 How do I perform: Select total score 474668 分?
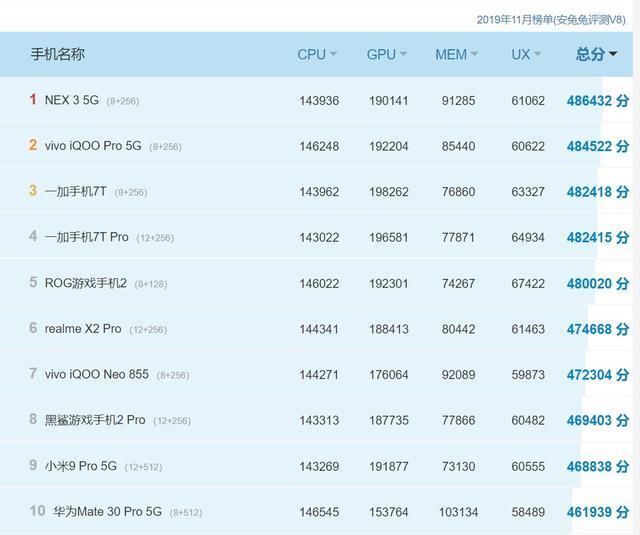[x=598, y=329]
